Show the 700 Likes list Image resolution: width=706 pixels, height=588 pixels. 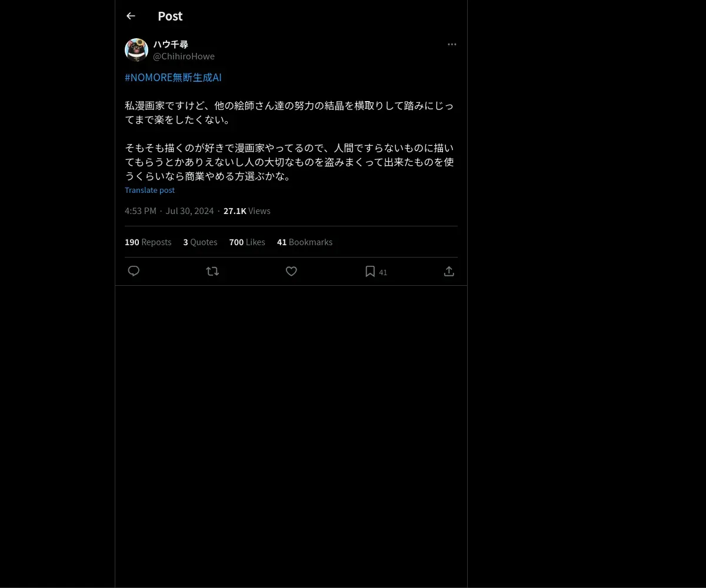(247, 242)
